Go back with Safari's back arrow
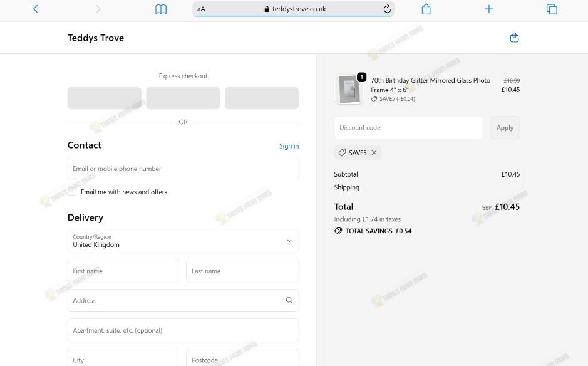This screenshot has height=366, width=588. 36,9
